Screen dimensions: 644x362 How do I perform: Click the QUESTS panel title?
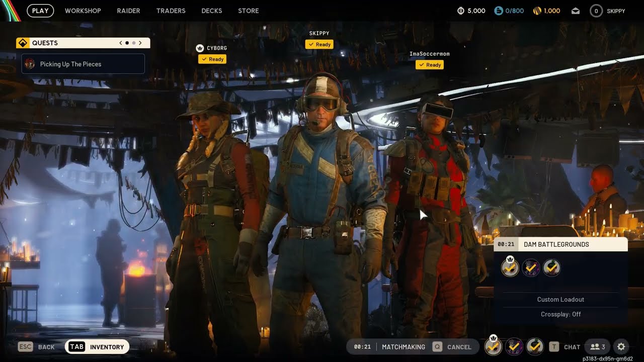[45, 43]
